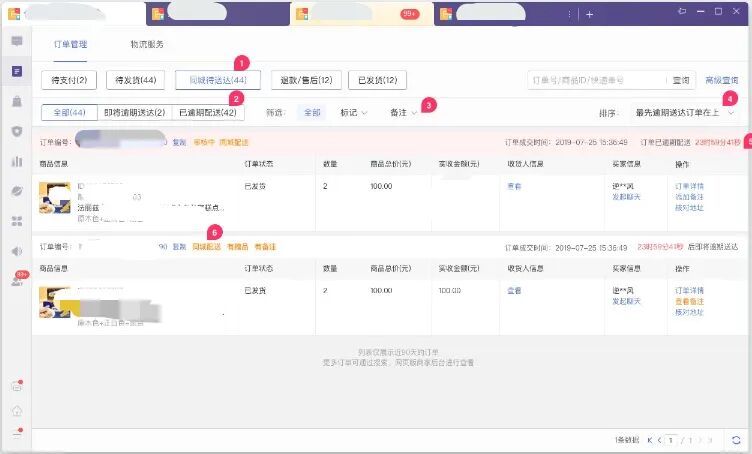Click the order number search input field
This screenshot has height=454, width=752.
click(597, 80)
